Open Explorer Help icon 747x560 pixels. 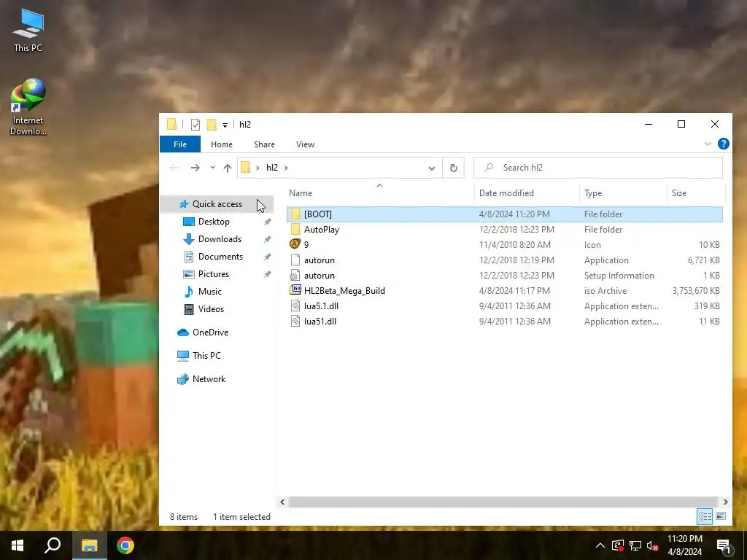(723, 144)
